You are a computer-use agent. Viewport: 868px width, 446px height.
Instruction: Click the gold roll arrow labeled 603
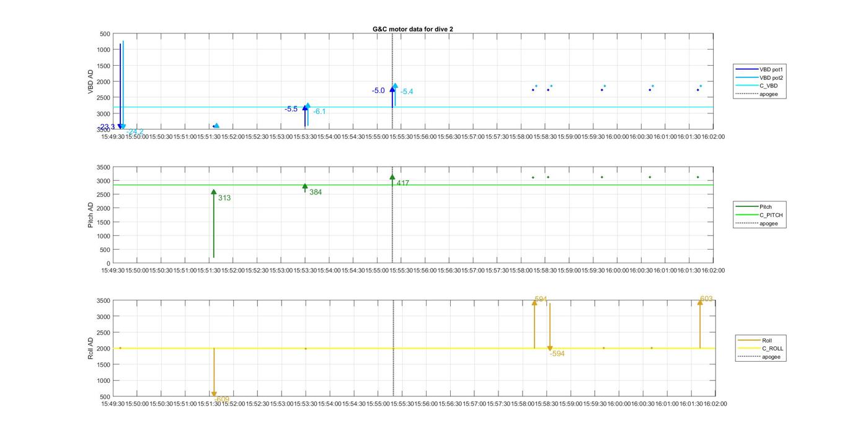pyautogui.click(x=700, y=324)
